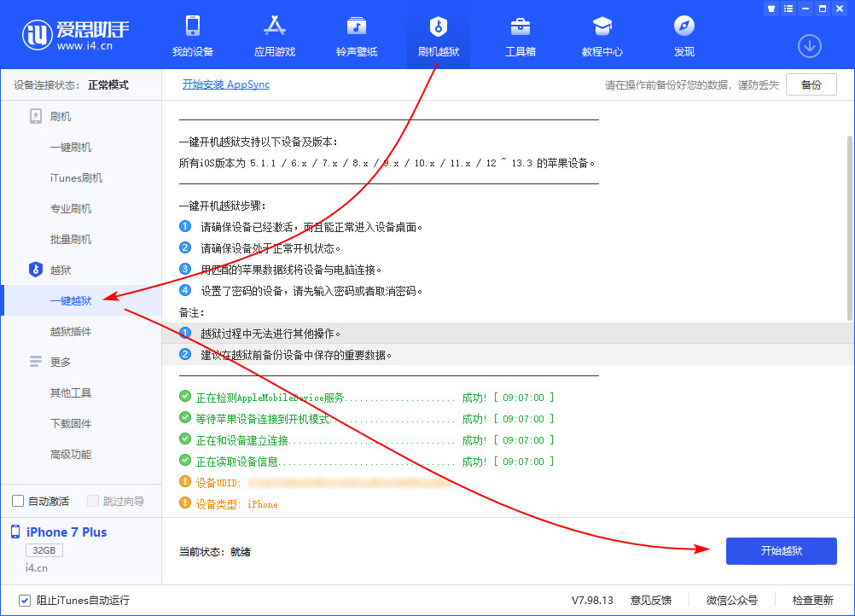Click the 32GB capacity label

point(44,550)
